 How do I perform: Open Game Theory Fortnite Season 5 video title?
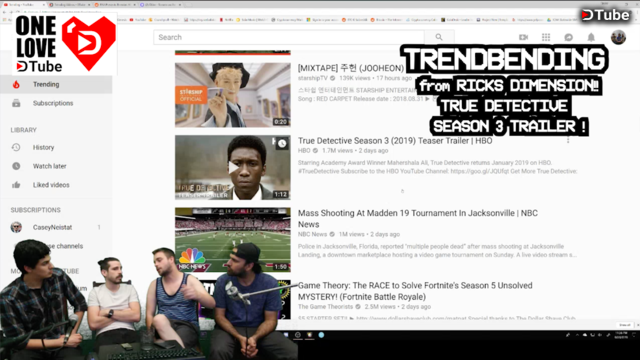[x=415, y=291]
